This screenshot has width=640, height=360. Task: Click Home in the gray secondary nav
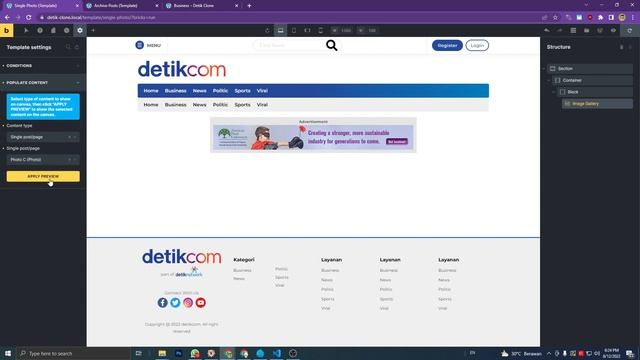[x=151, y=105]
